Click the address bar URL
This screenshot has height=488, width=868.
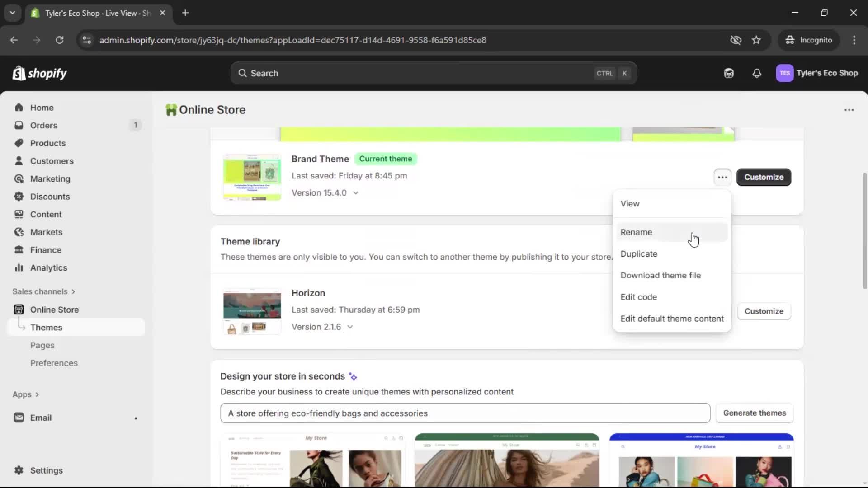[292, 40]
